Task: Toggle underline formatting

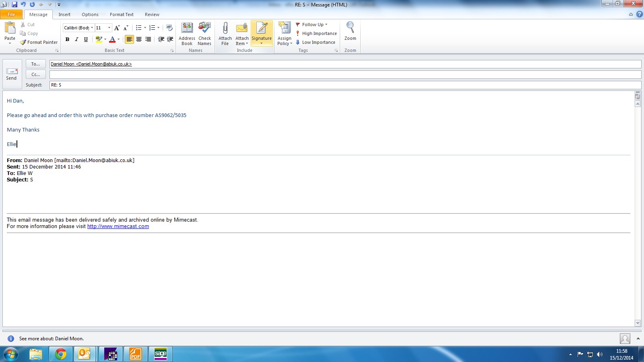Action: pyautogui.click(x=86, y=39)
